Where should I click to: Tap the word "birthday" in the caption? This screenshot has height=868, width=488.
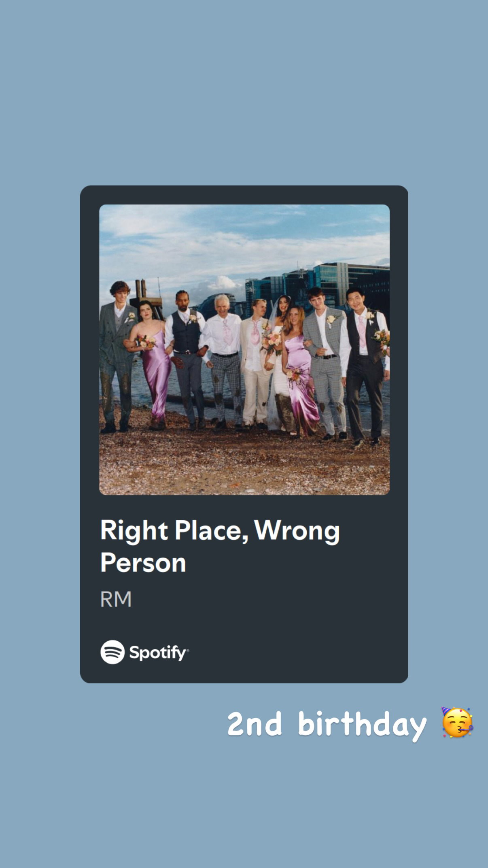[362, 725]
